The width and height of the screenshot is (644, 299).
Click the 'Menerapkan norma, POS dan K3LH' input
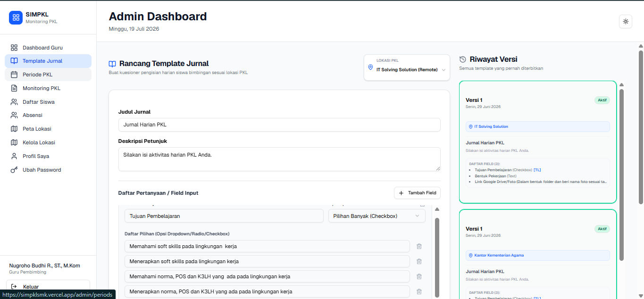[x=267, y=291]
